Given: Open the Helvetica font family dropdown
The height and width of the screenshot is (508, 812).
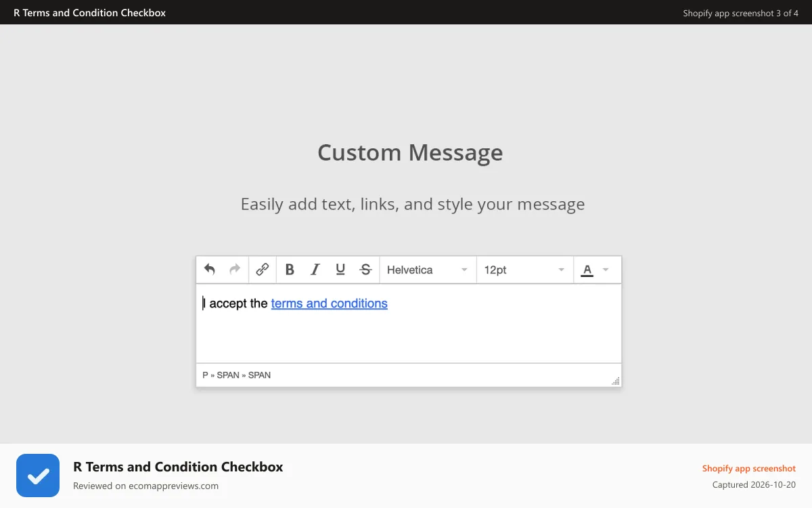Looking at the screenshot, I should point(428,270).
